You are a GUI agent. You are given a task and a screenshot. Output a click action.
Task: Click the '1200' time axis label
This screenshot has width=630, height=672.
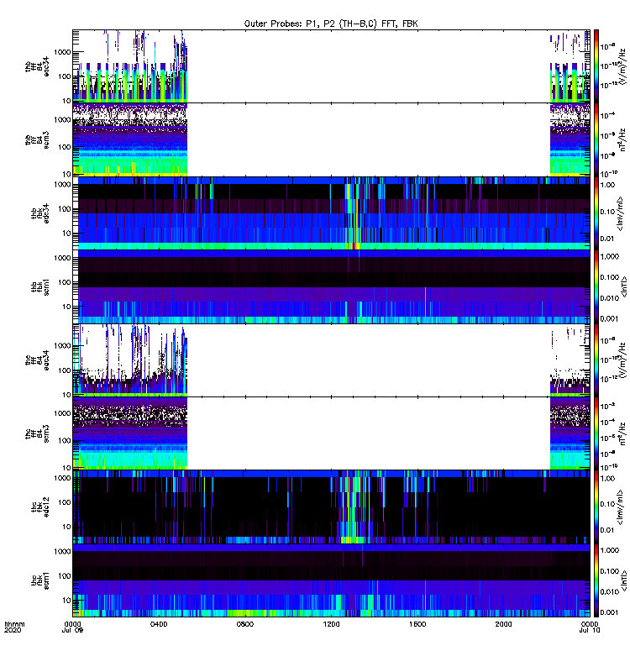[331, 624]
